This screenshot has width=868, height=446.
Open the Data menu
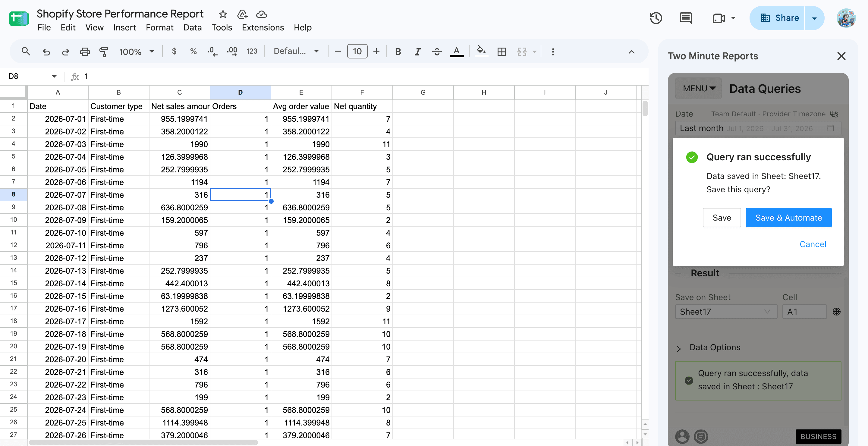click(x=192, y=27)
